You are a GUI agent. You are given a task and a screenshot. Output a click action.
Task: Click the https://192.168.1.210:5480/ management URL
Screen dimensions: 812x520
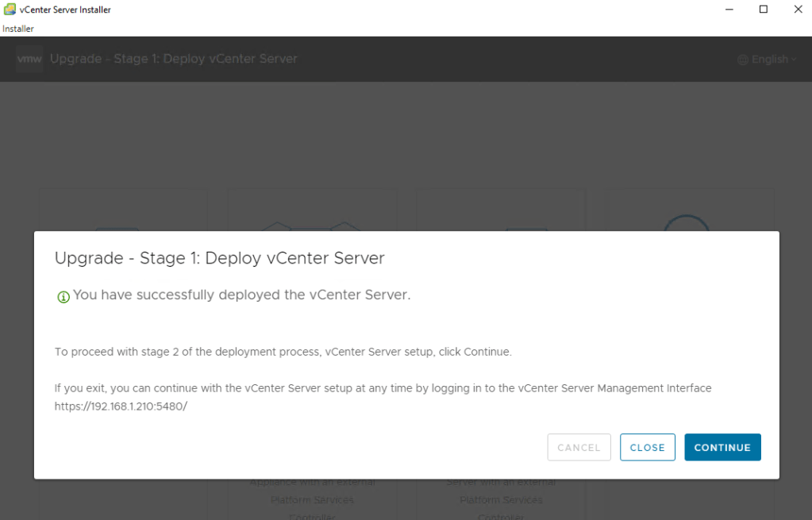point(121,406)
